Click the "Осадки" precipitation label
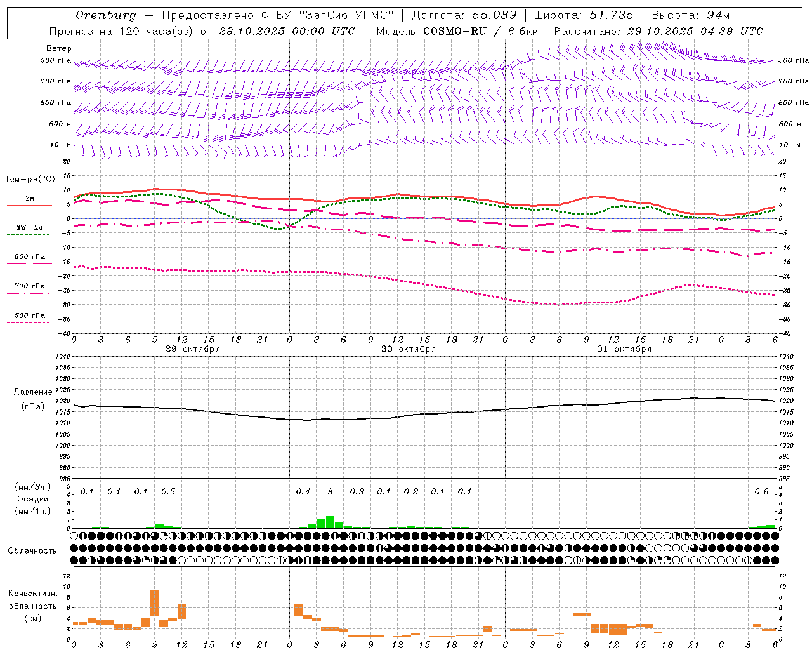This screenshot has width=812, height=650. tap(32, 499)
